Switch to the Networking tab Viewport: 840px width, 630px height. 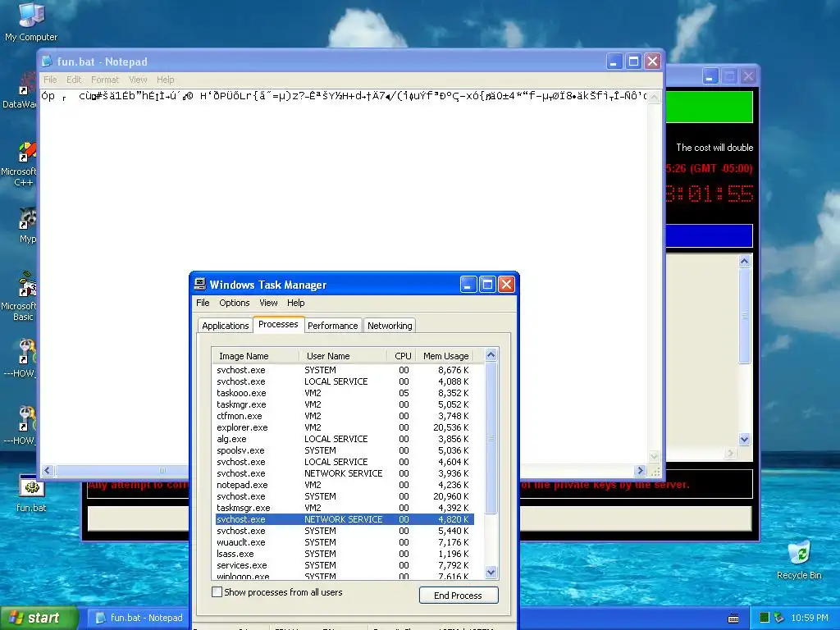390,326
